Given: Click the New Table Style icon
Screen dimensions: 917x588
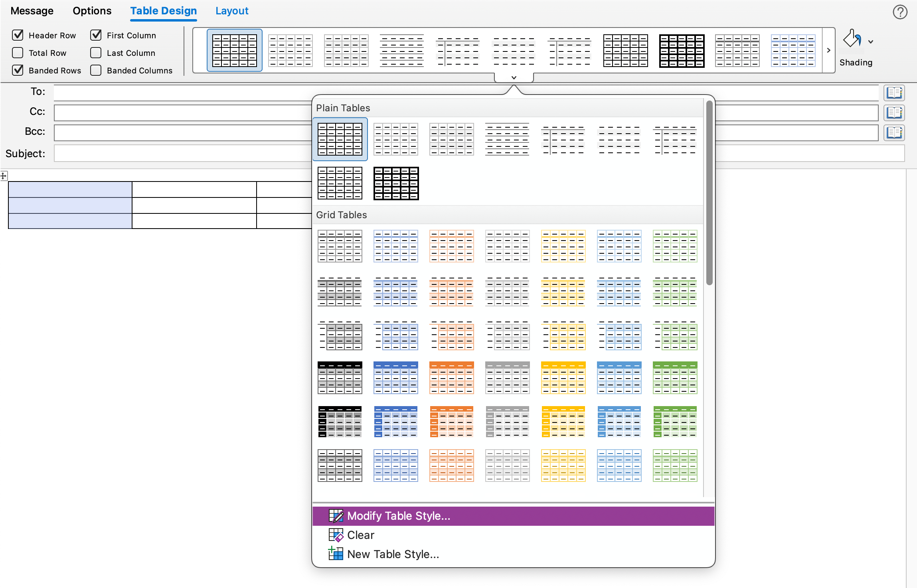Looking at the screenshot, I should point(336,554).
